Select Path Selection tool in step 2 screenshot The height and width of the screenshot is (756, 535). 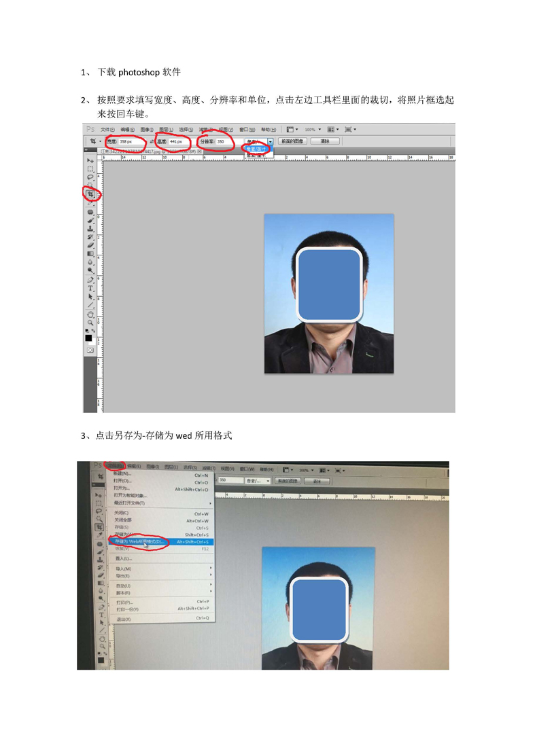click(x=90, y=296)
